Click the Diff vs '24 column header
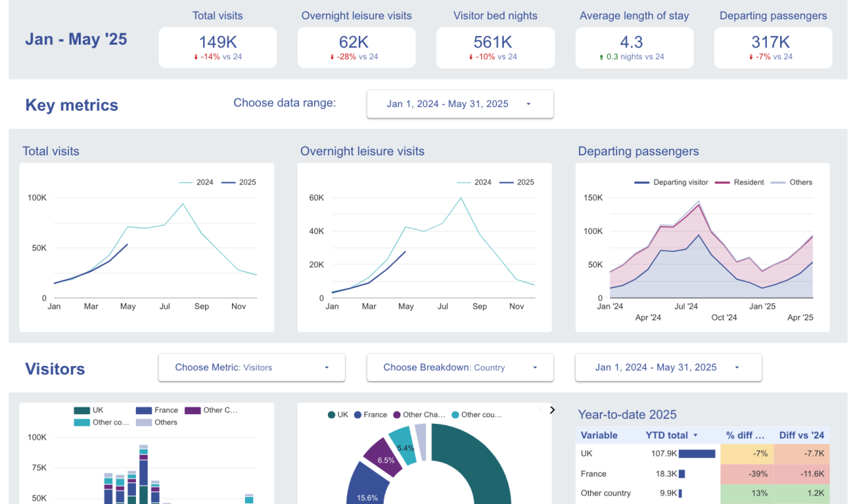Screen dimensions: 856x504 tap(802, 436)
